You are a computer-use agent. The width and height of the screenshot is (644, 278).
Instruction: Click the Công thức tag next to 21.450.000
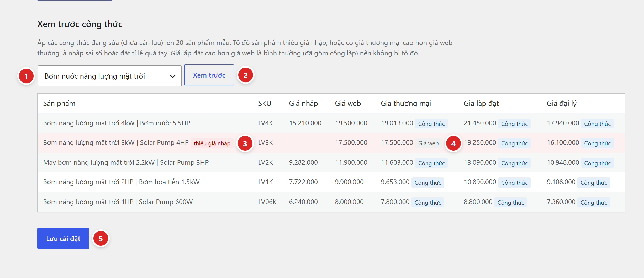(x=514, y=124)
